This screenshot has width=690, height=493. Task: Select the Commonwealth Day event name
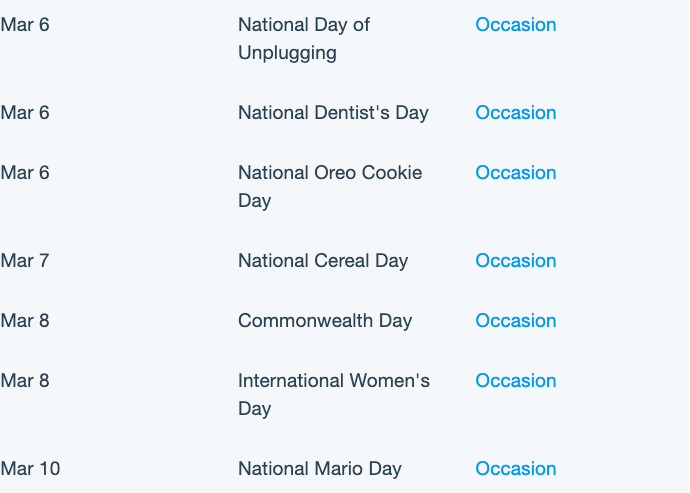coord(325,320)
